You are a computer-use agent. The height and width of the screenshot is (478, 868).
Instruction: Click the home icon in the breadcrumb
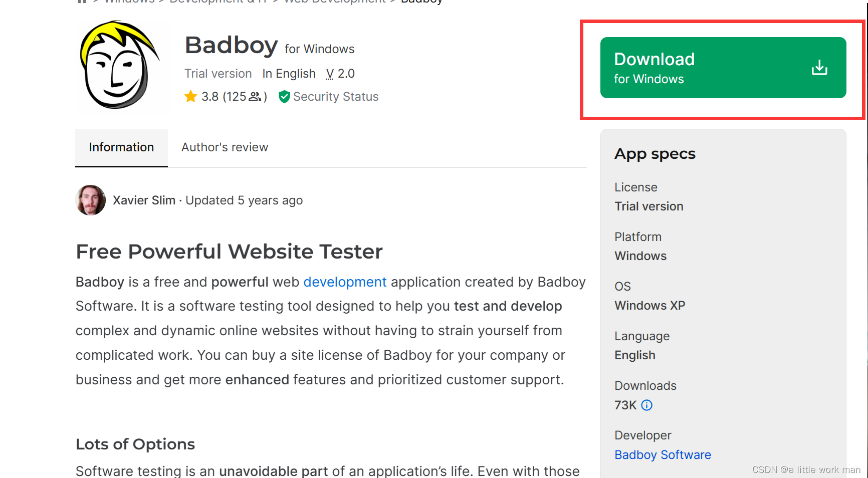click(x=82, y=3)
